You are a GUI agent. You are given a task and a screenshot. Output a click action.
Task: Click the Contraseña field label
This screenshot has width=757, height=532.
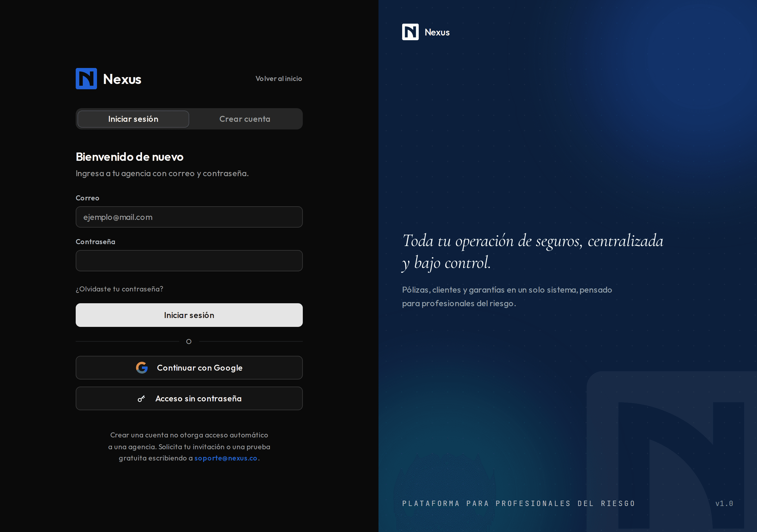pyautogui.click(x=95, y=241)
